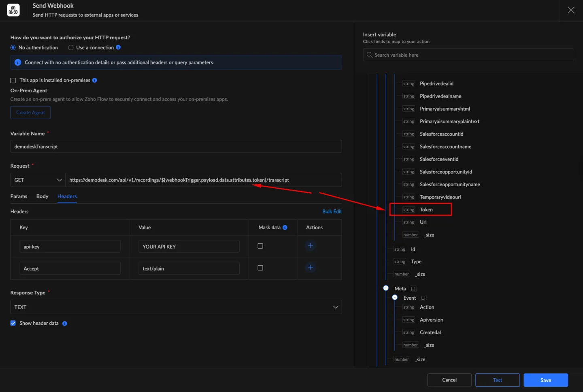Click the Send Webhook app logo icon
The width and height of the screenshot is (583, 392).
tap(13, 10)
